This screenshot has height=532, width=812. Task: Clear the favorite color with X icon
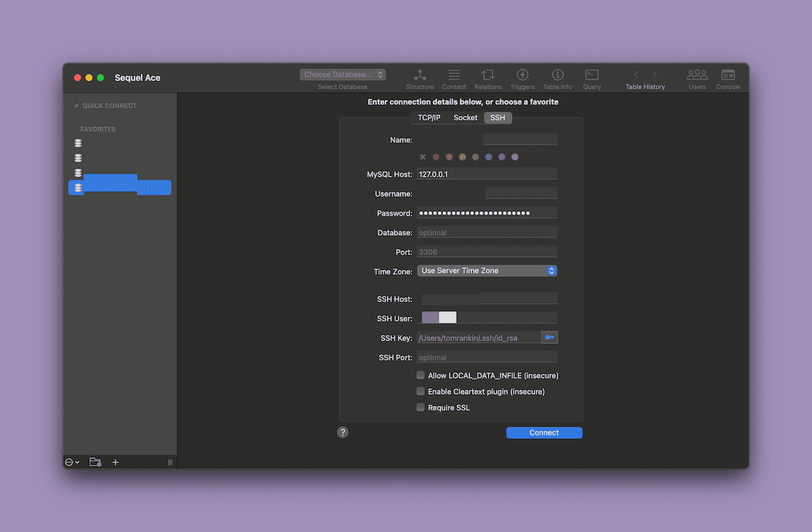coord(423,157)
